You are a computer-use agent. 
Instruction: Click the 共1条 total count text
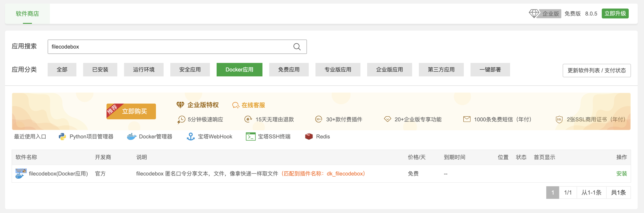[619, 193]
